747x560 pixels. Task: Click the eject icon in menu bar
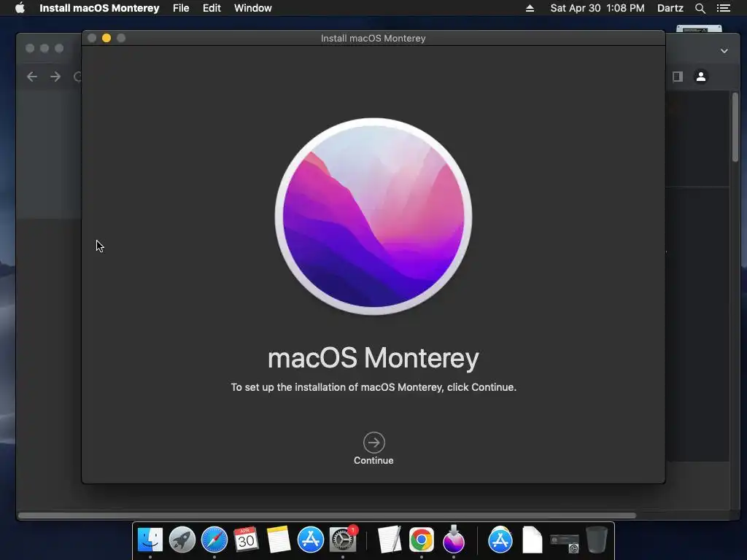tap(530, 8)
